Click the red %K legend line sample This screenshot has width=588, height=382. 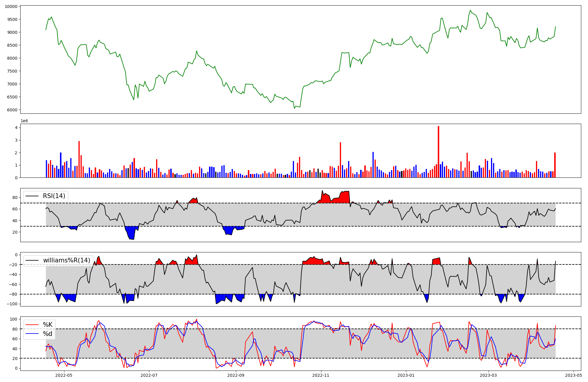click(32, 325)
